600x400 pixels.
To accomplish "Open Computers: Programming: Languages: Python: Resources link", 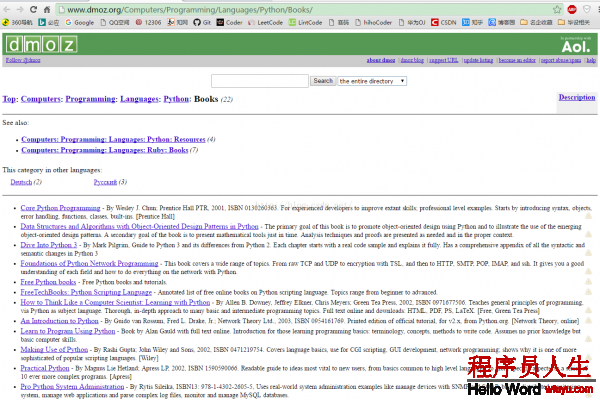I will (x=113, y=139).
